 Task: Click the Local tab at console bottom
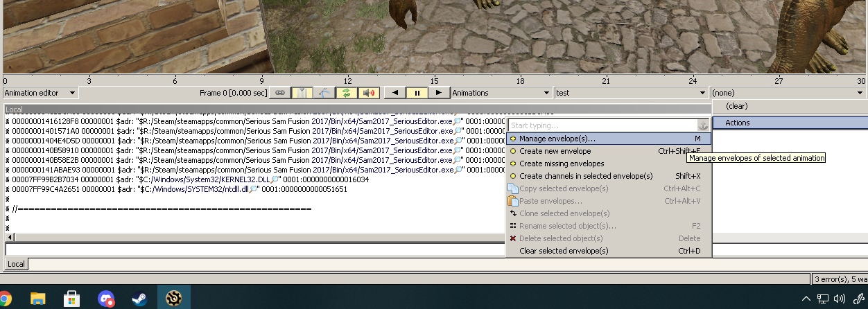tap(16, 264)
